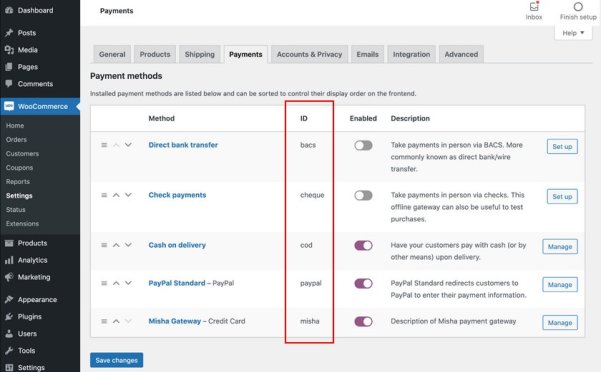Click the Plugins plug icon
The height and width of the screenshot is (372, 601).
pyautogui.click(x=9, y=316)
